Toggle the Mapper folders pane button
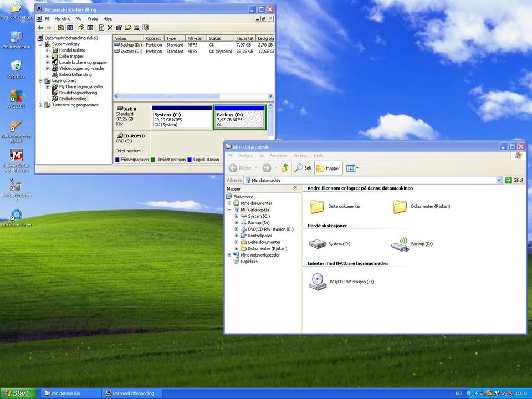 328,168
